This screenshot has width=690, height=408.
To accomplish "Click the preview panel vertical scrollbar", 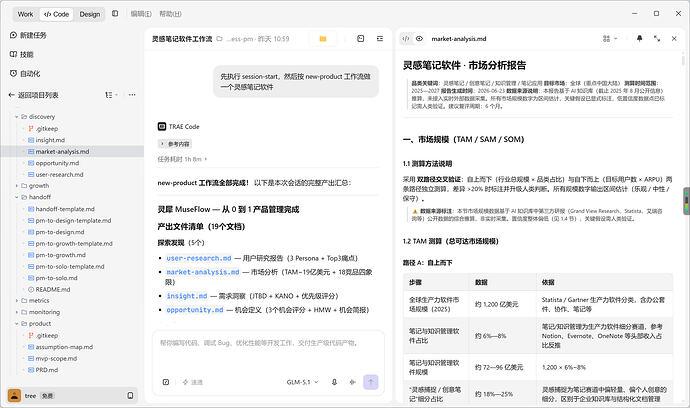I will [x=683, y=59].
